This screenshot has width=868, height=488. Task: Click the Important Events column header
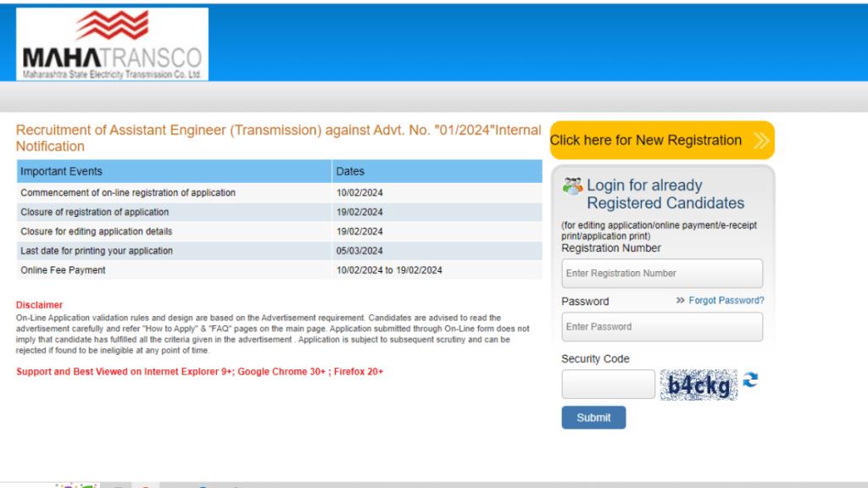coord(61,171)
